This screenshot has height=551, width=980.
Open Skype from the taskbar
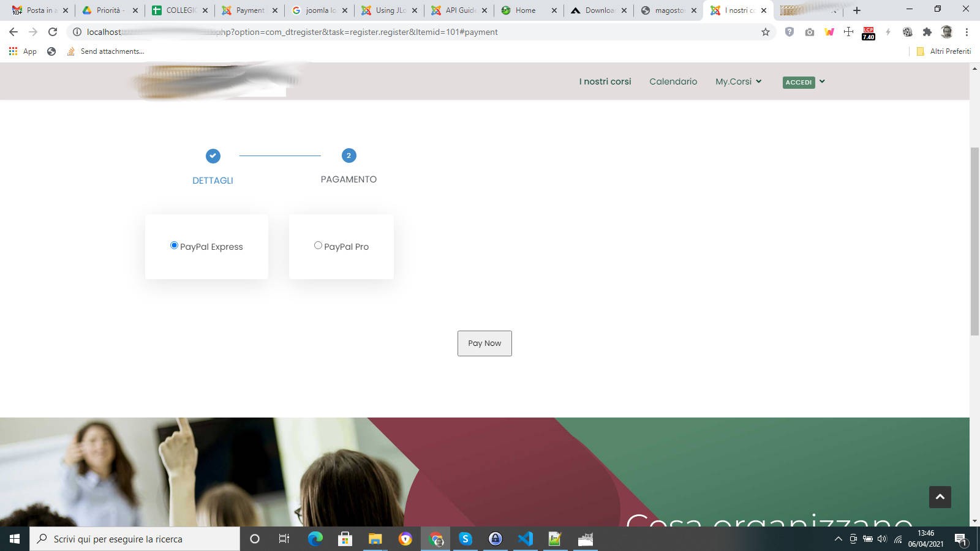466,539
